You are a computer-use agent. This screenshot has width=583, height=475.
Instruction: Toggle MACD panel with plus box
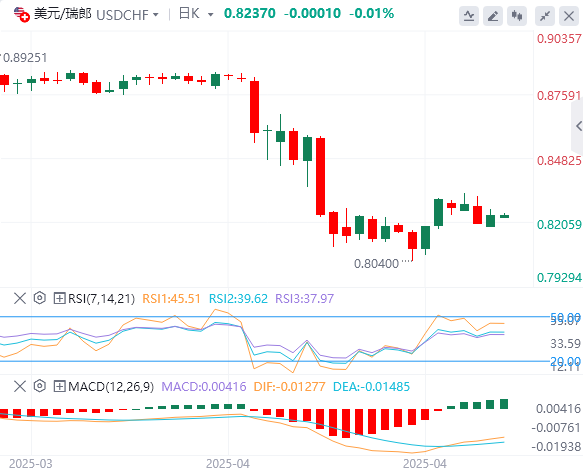[x=59, y=386]
